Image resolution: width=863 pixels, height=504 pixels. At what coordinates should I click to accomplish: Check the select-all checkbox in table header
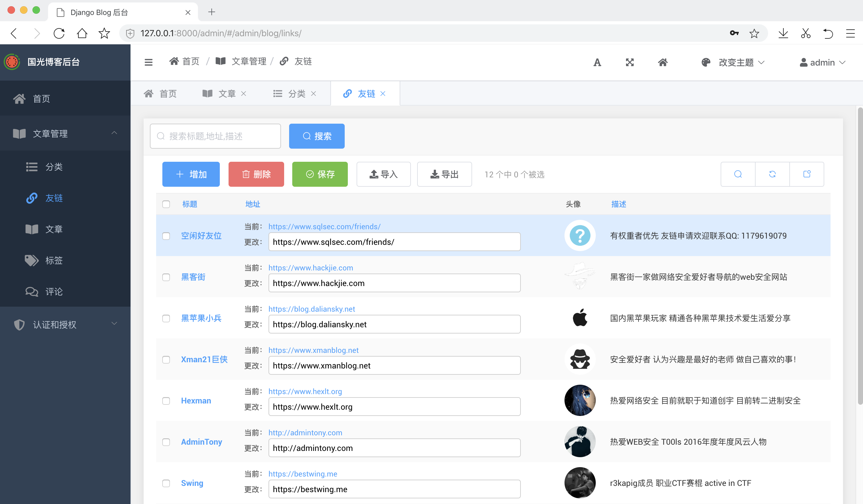coord(166,205)
